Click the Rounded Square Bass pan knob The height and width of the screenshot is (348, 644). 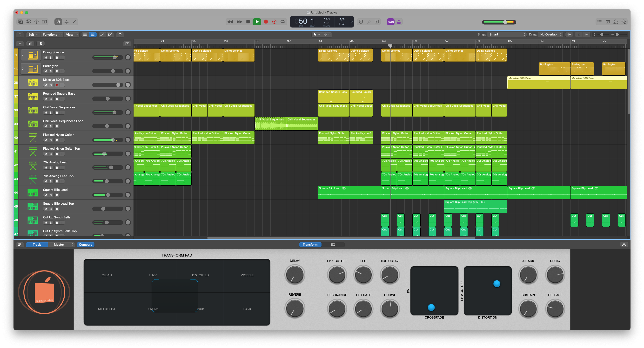tap(128, 99)
